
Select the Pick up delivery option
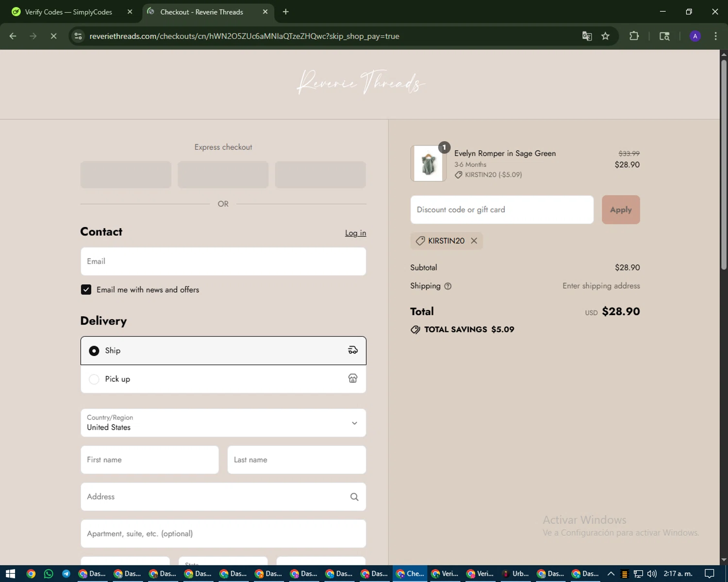coord(223,379)
